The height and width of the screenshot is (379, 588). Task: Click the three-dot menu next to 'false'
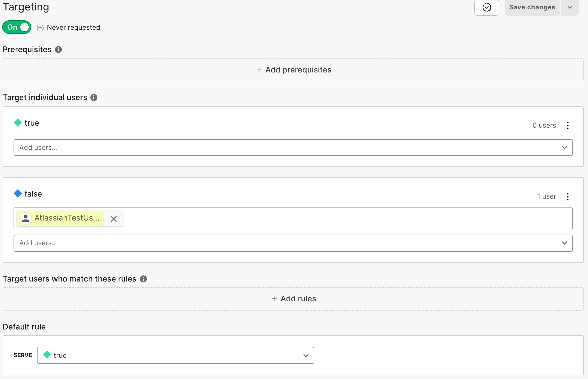click(x=568, y=196)
